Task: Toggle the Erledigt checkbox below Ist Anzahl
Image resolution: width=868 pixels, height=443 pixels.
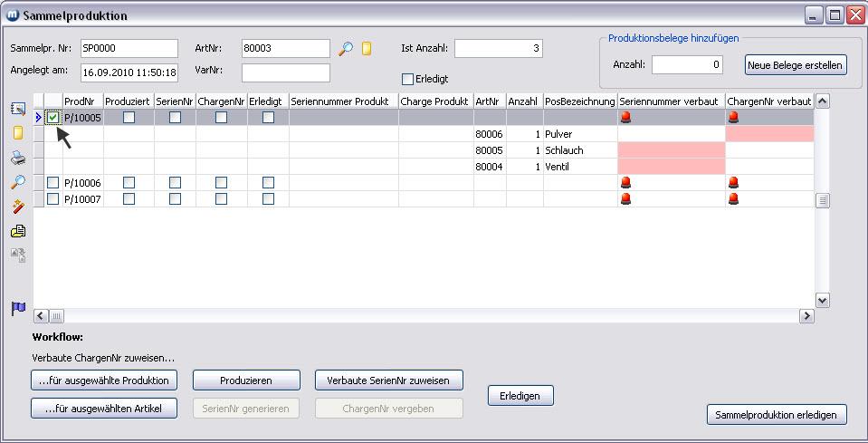Action: (407, 79)
